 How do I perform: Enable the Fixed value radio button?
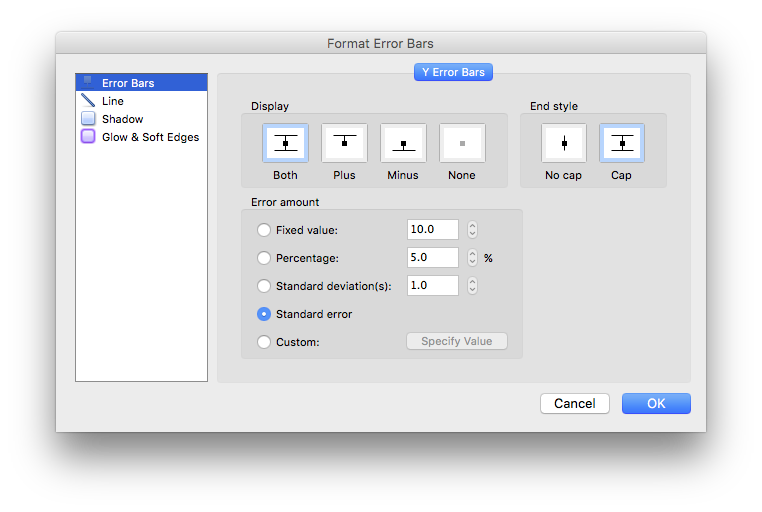click(x=264, y=230)
